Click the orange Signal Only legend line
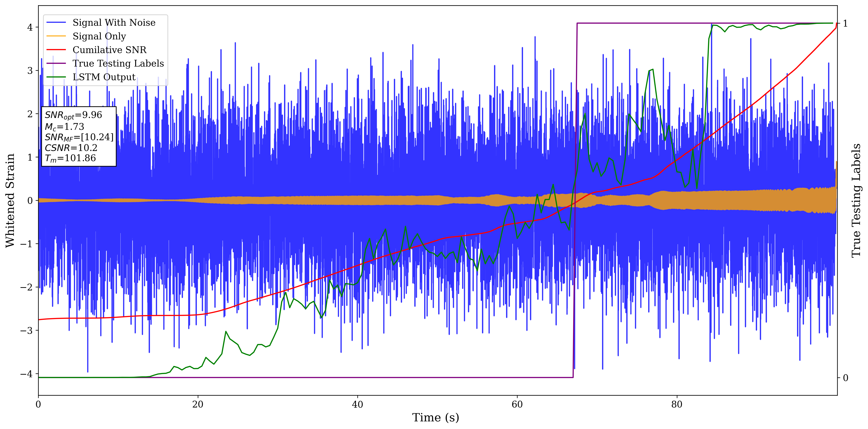 pos(56,36)
